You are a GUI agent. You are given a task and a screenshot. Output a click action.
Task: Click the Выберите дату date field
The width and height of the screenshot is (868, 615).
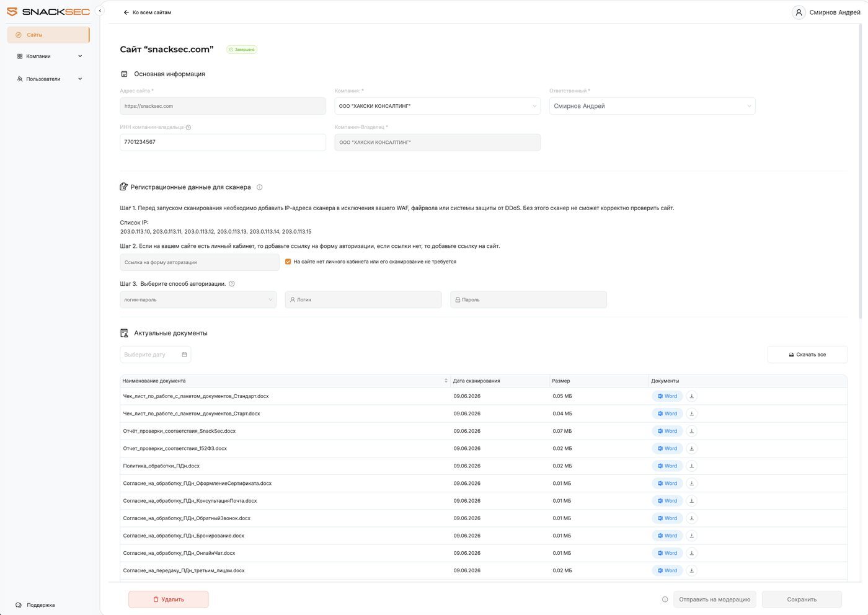pos(155,355)
